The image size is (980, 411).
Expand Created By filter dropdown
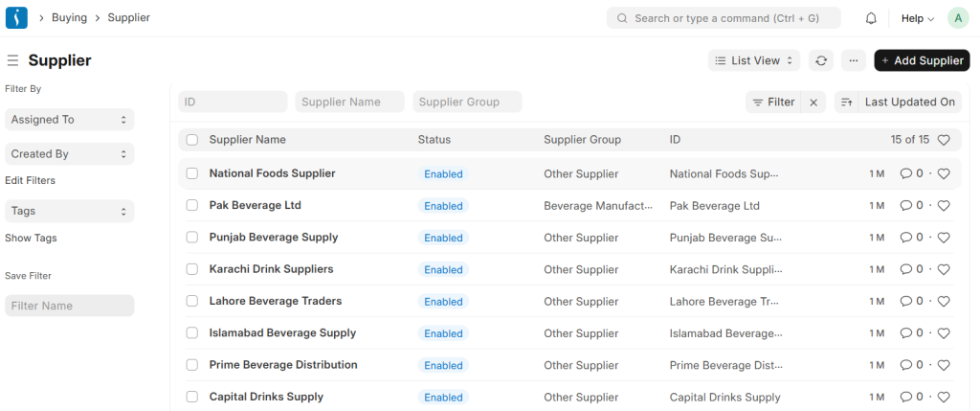pyautogui.click(x=69, y=154)
